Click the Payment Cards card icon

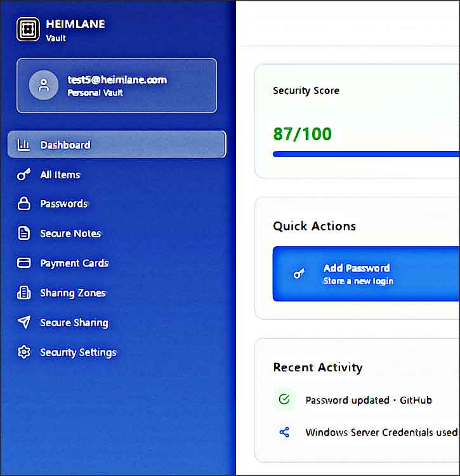point(23,263)
